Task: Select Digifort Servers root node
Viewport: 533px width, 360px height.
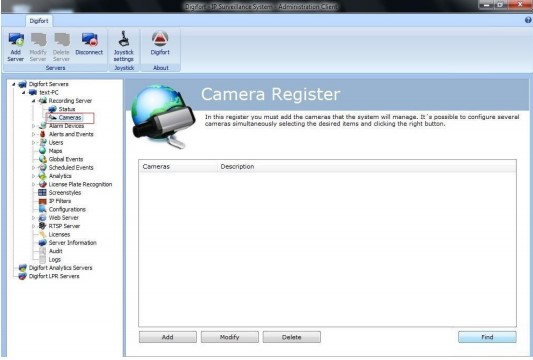Action: pyautogui.click(x=48, y=84)
